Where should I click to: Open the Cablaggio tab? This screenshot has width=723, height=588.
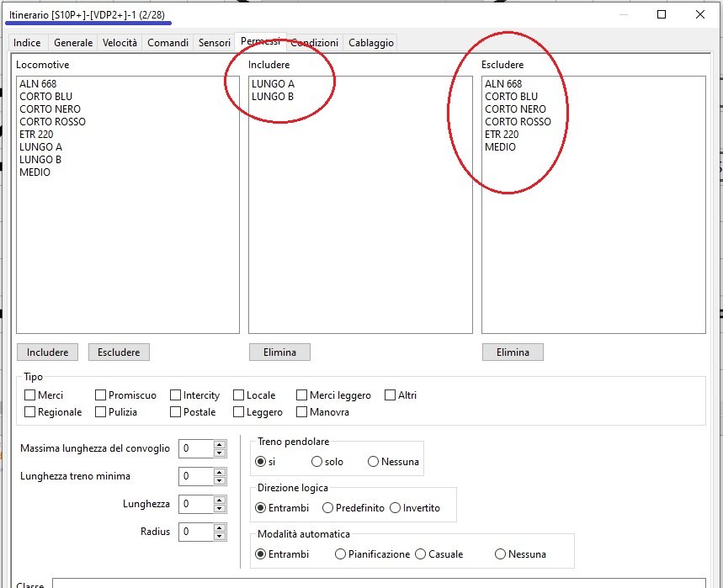click(370, 43)
